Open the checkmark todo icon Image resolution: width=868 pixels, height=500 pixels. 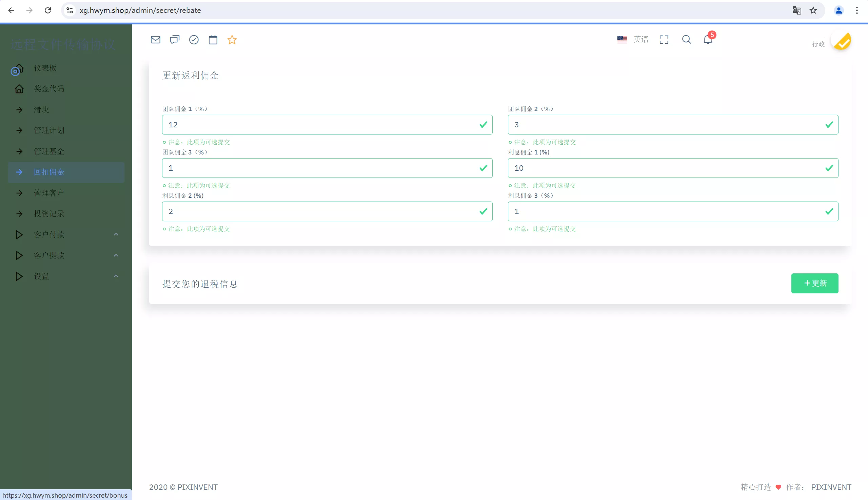[x=194, y=40]
